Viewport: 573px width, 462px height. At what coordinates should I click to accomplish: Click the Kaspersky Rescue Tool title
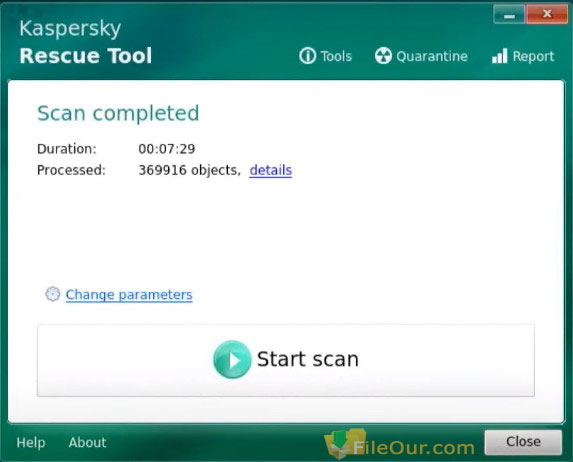(x=86, y=42)
